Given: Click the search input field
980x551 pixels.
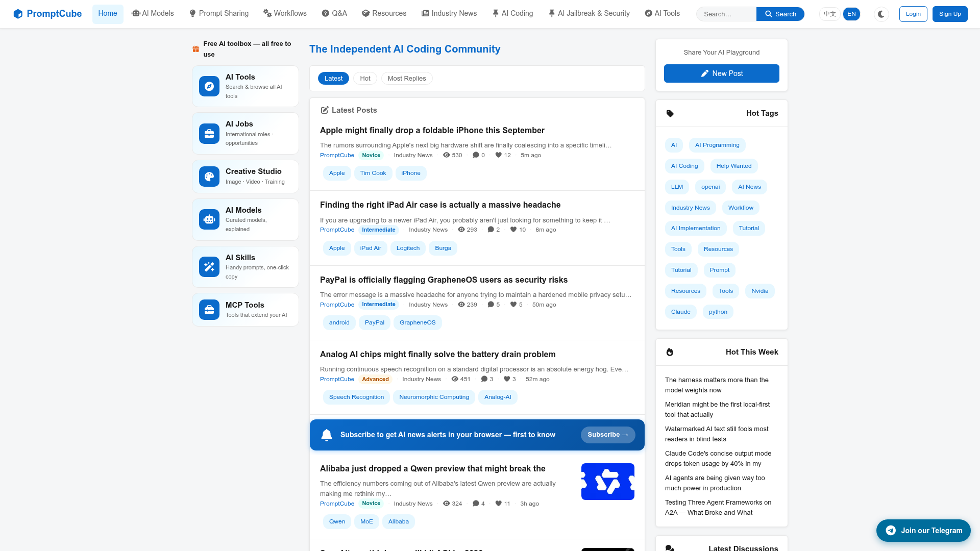Looking at the screenshot, I should point(726,14).
